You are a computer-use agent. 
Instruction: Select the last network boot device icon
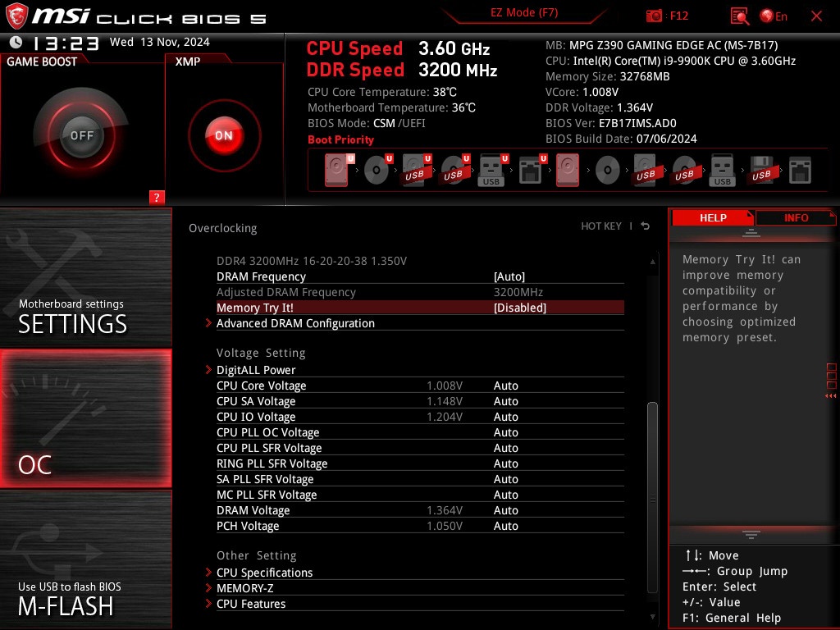click(800, 170)
